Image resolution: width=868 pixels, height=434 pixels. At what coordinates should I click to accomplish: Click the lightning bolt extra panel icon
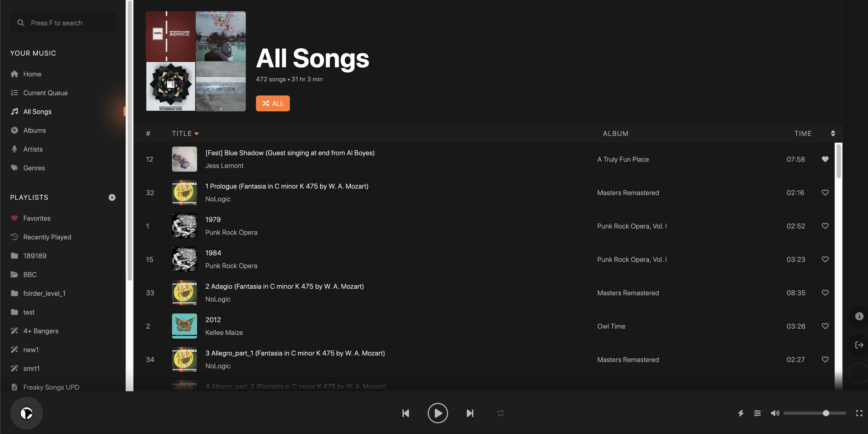pyautogui.click(x=741, y=413)
